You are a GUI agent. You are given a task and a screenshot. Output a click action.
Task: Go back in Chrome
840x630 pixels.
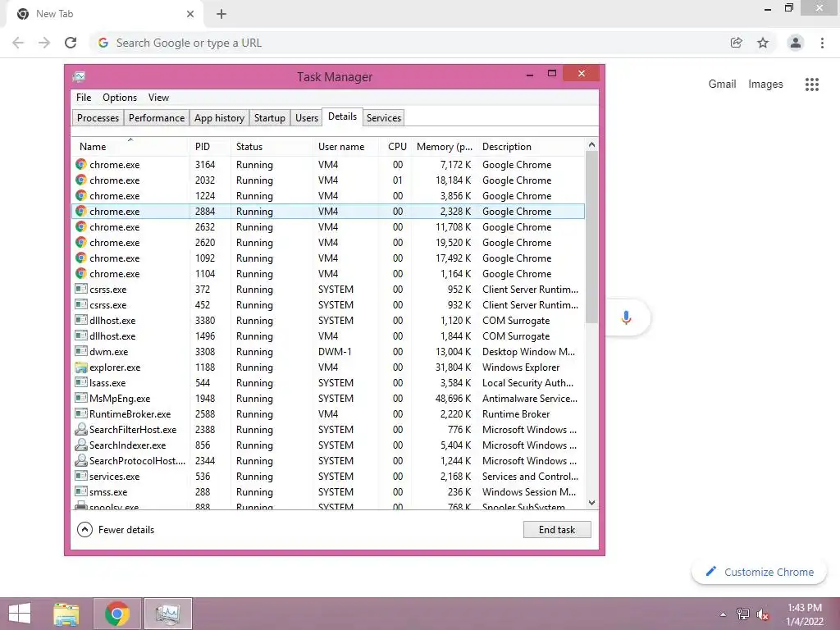pyautogui.click(x=18, y=43)
